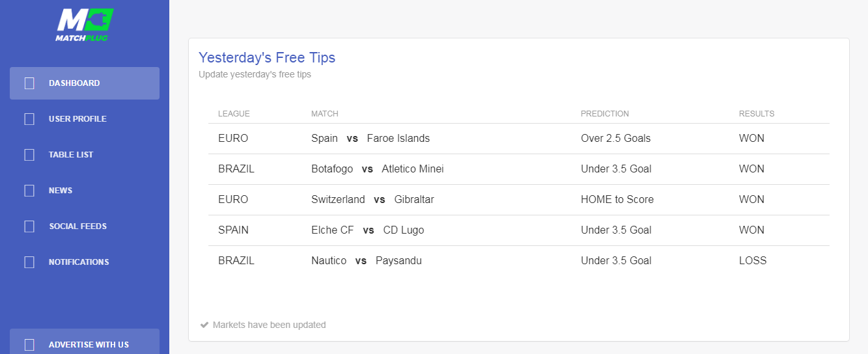The image size is (868, 354).
Task: Click the Advertise With Us icon
Action: (x=29, y=345)
